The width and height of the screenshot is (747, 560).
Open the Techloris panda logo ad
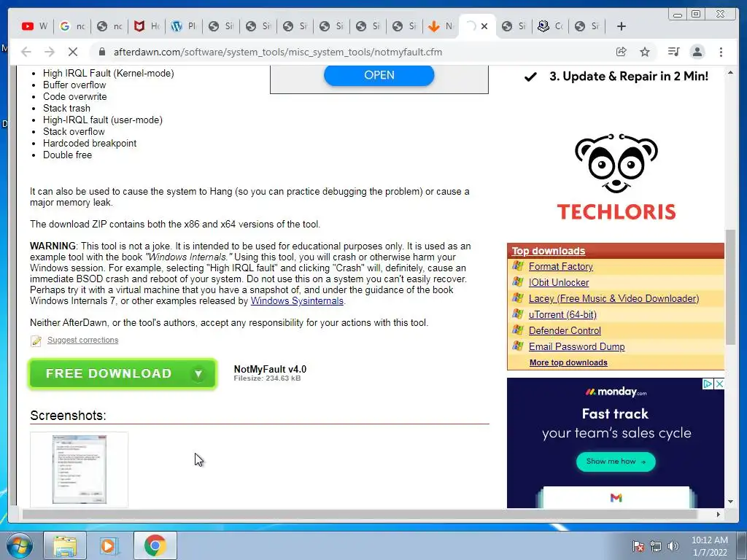[x=616, y=176]
